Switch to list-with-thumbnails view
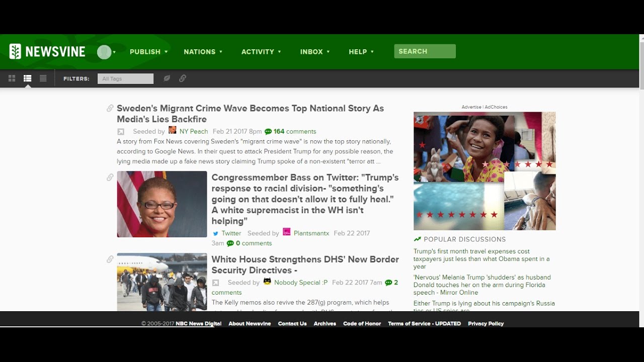 tap(28, 78)
